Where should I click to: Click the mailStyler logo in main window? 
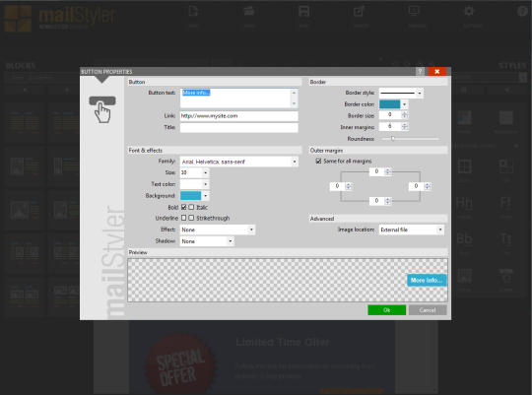pos(60,18)
